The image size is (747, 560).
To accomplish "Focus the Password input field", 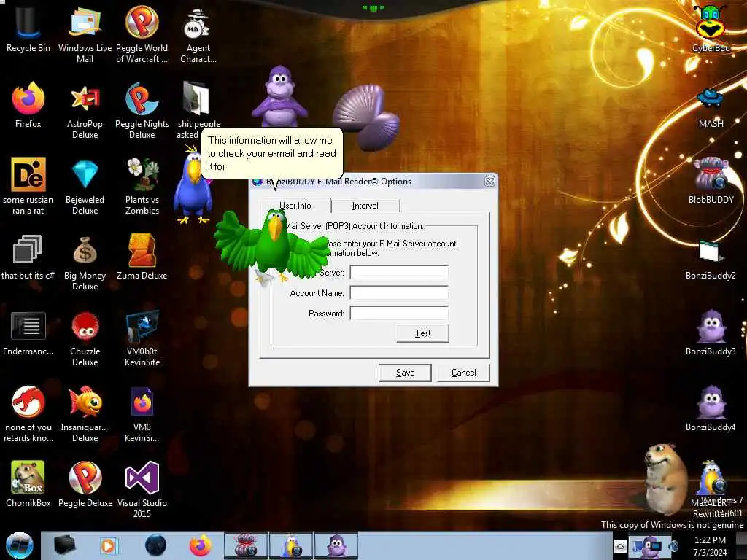I will tap(399, 314).
